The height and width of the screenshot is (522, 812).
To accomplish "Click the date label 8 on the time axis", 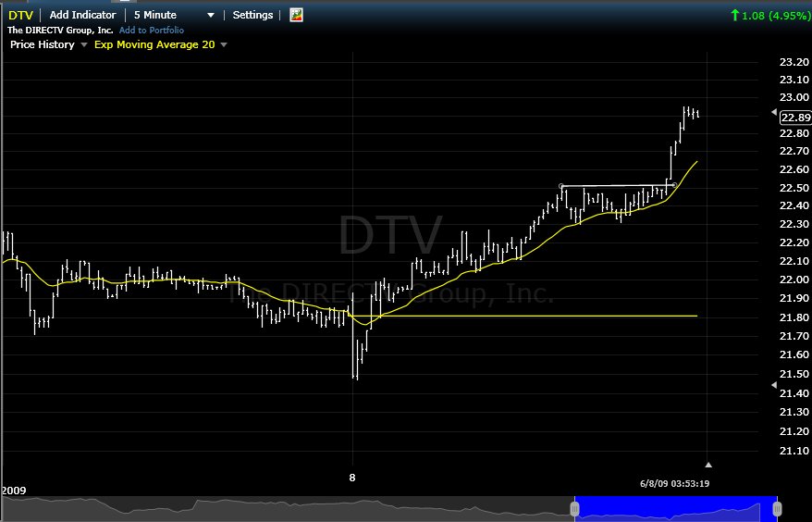I will coord(352,478).
